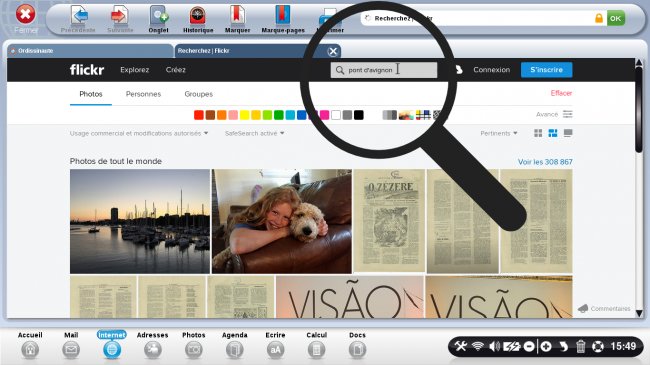
Task: Expand the SafeSearch activé dropdown
Action: coord(255,133)
